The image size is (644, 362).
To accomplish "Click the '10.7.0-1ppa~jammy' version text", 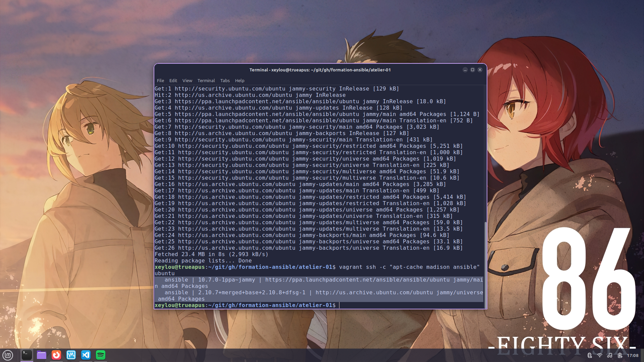I will click(x=226, y=280).
